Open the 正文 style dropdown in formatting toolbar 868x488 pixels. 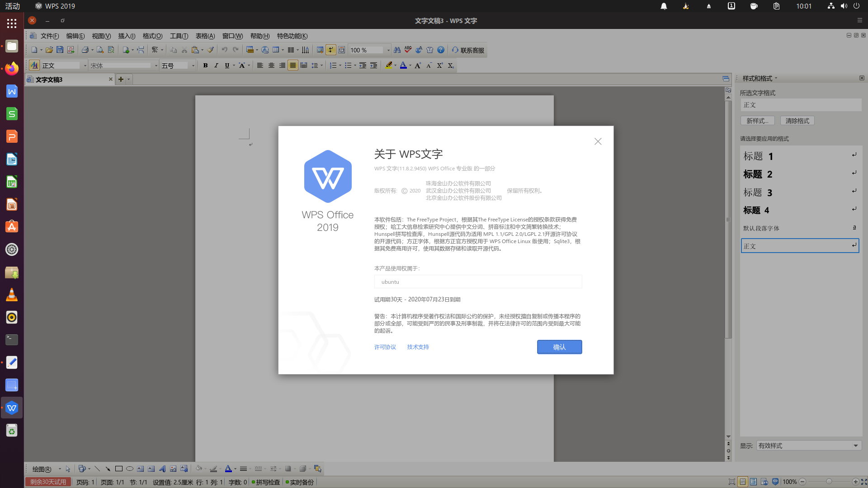point(85,66)
